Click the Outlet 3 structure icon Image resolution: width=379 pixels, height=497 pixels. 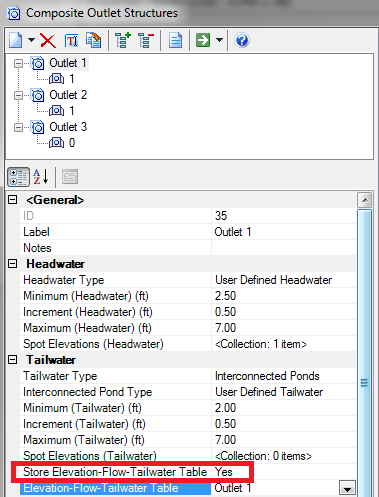click(x=37, y=127)
